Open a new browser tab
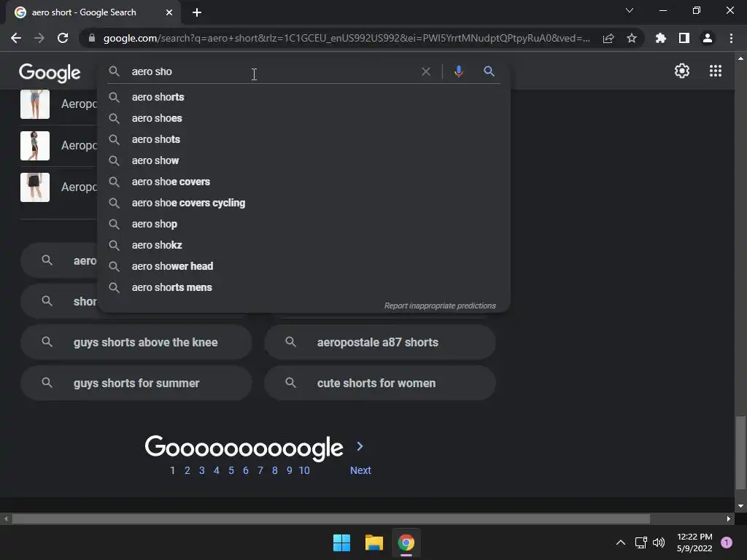The width and height of the screenshot is (747, 560). pyautogui.click(x=197, y=12)
